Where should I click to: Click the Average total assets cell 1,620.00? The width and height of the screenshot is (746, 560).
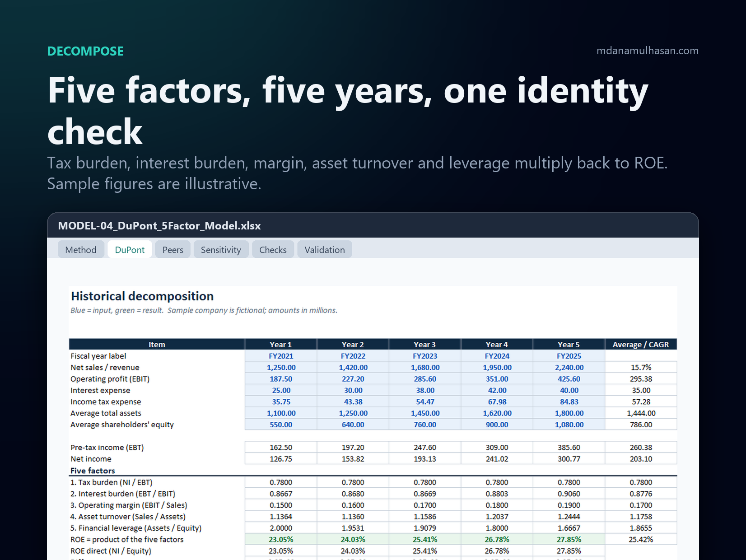pos(497,413)
